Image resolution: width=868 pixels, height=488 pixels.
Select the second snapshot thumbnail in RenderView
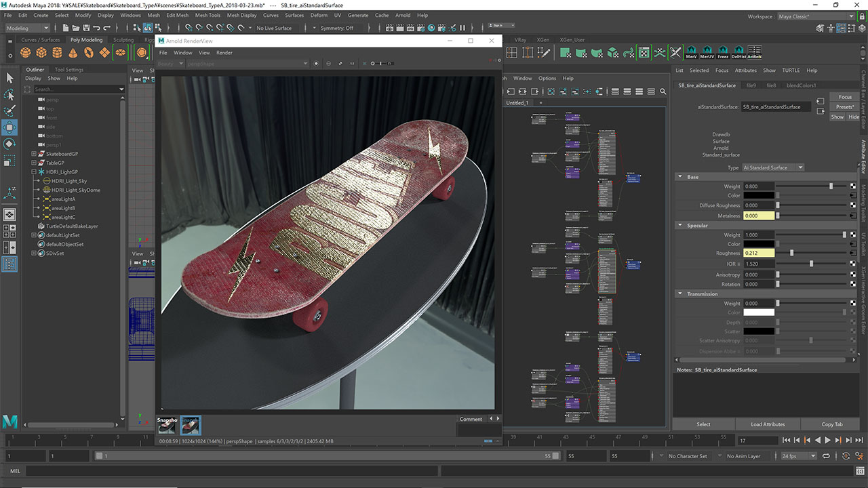(x=191, y=425)
